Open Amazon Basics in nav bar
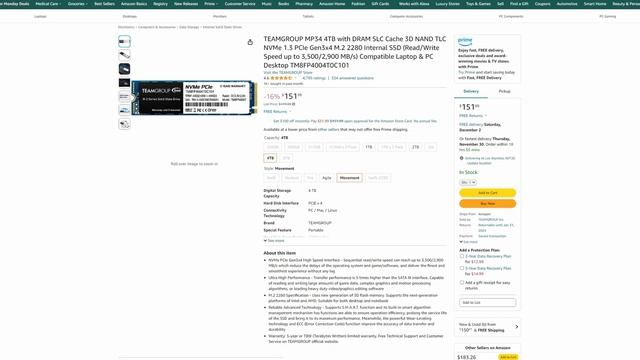 pyautogui.click(x=133, y=4)
